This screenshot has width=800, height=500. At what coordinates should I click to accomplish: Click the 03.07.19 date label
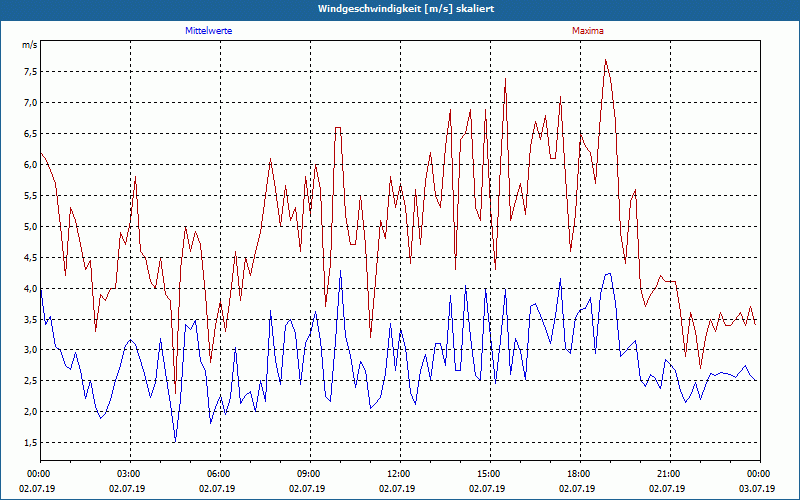pyautogui.click(x=757, y=488)
